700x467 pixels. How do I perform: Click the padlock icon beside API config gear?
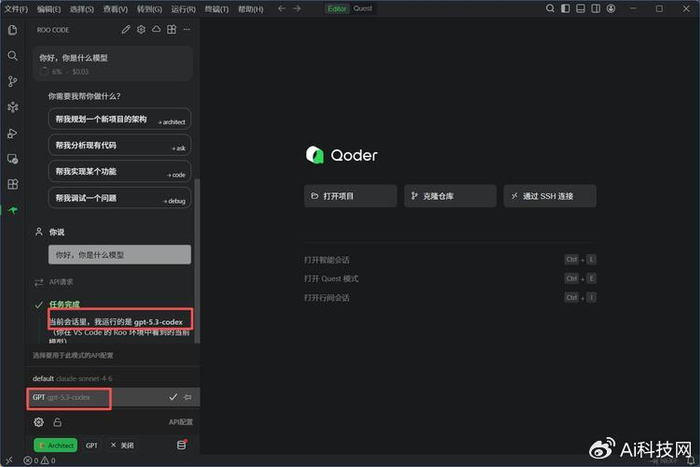(57, 422)
